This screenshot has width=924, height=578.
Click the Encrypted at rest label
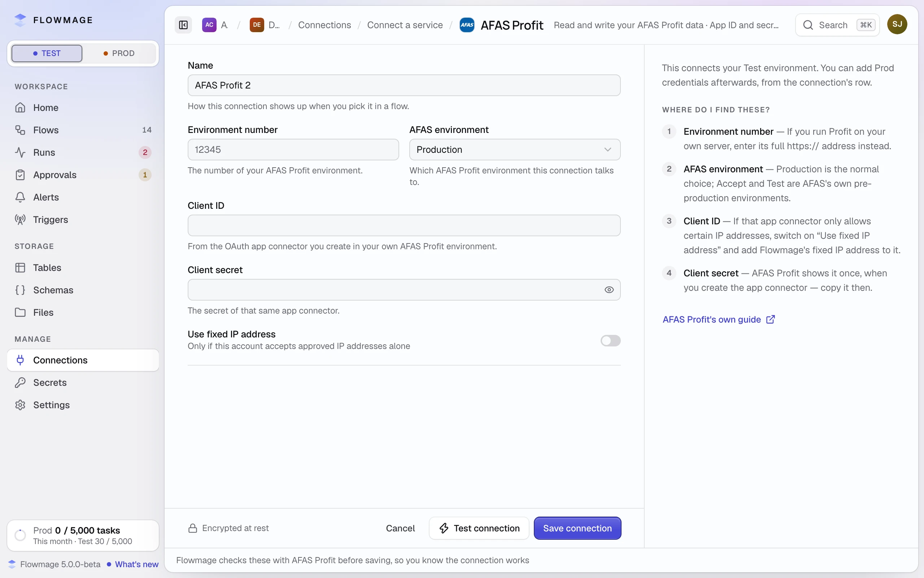[235, 528]
